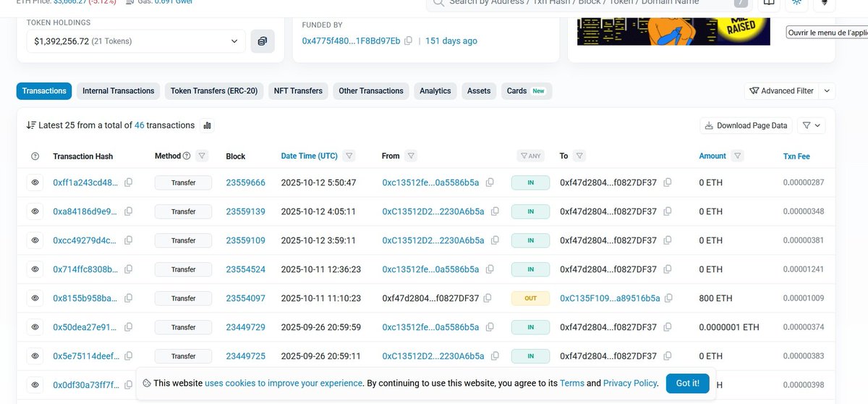Open transaction hash 0x8155b958ba link

tap(85, 298)
